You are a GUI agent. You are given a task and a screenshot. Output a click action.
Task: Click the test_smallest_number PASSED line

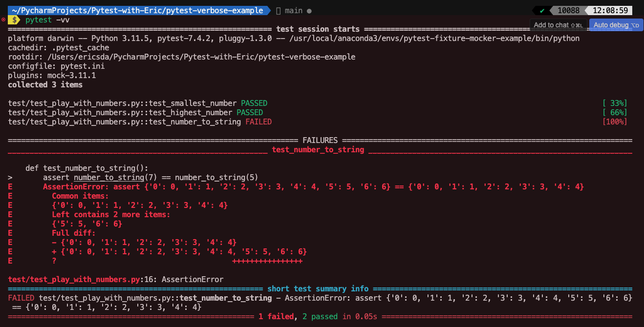(138, 103)
